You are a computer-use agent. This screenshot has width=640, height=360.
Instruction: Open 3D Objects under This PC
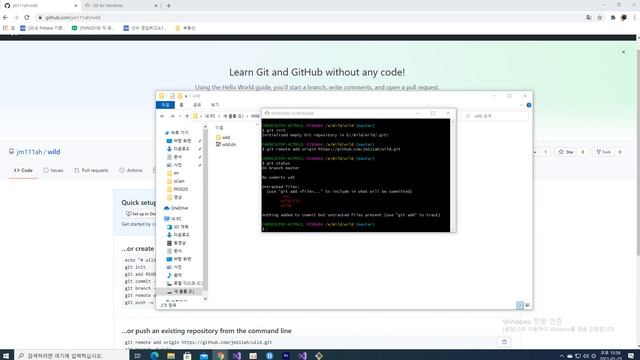[x=178, y=227]
